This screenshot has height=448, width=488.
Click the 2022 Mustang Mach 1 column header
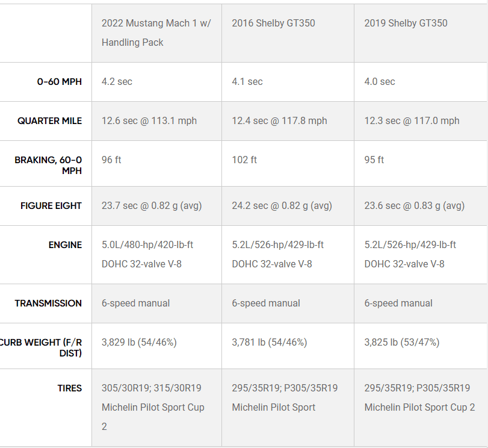(156, 33)
